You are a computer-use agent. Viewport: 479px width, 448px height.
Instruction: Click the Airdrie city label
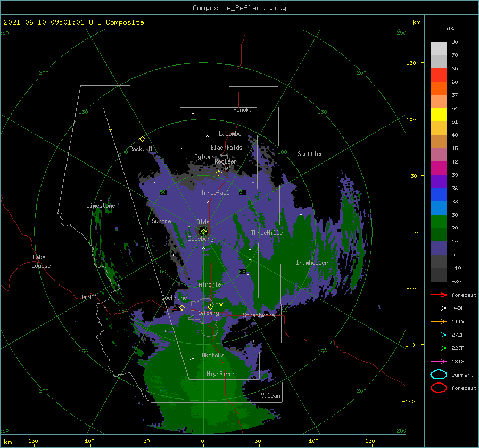pos(210,284)
